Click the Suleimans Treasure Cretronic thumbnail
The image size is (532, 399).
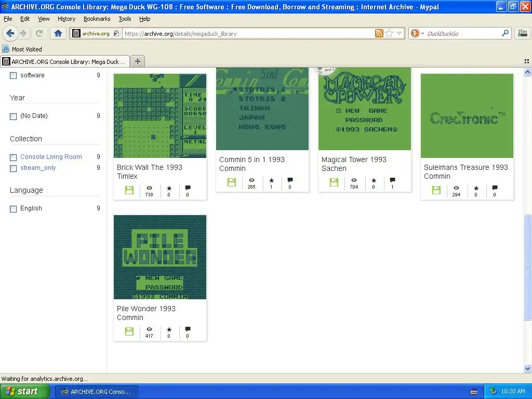click(467, 115)
